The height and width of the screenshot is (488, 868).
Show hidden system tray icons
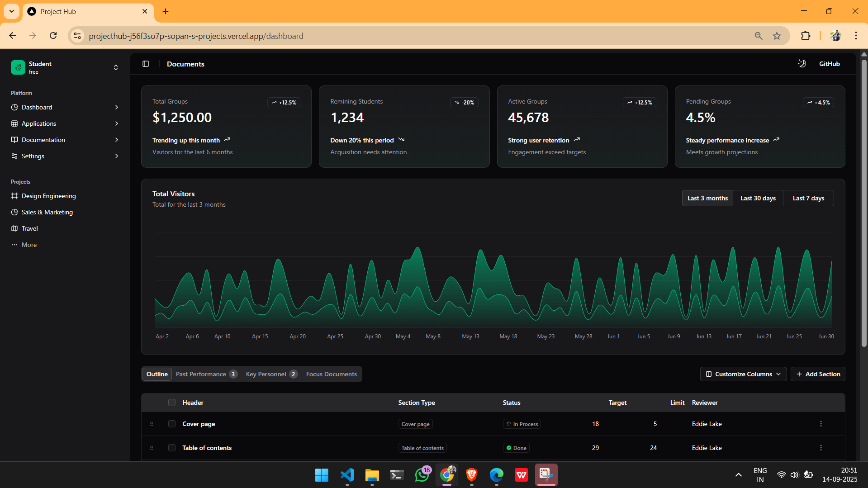(738, 475)
